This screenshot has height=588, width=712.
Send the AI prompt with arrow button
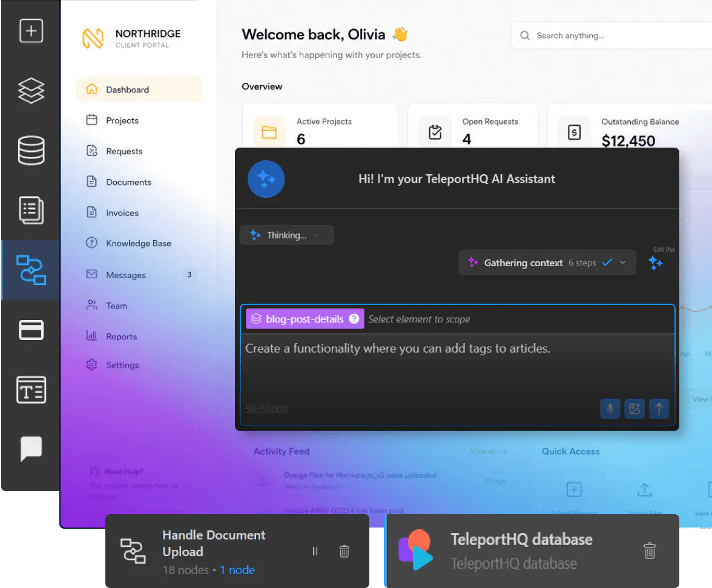pos(659,409)
